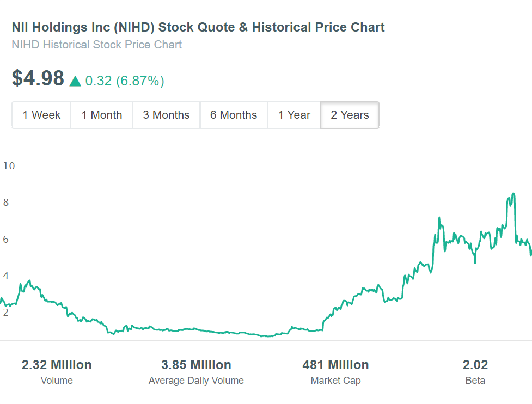Select the 1 Year range button
This screenshot has width=532, height=404.
294,115
